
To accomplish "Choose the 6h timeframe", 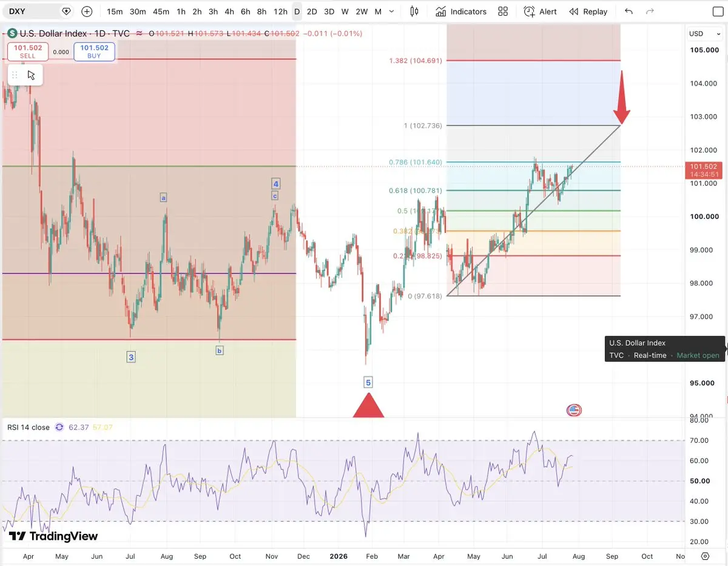I will coord(245,12).
